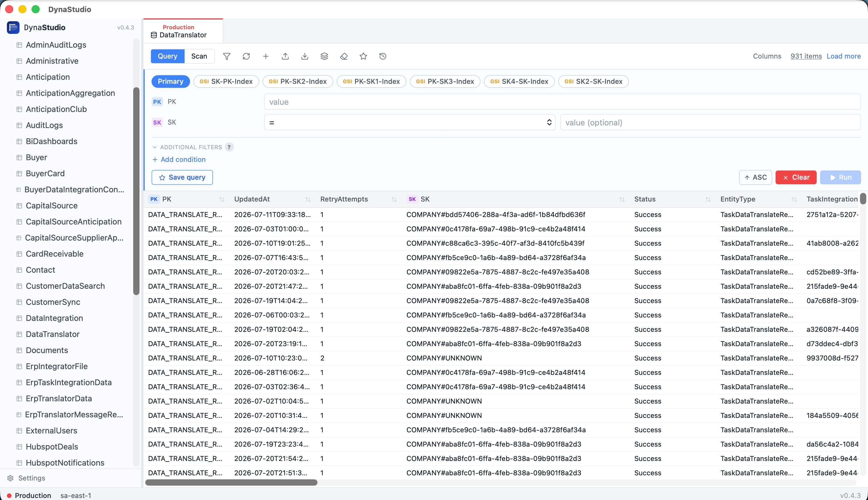The image size is (868, 500).
Task: Select the PK-SK2-Index GSI
Action: [298, 82]
